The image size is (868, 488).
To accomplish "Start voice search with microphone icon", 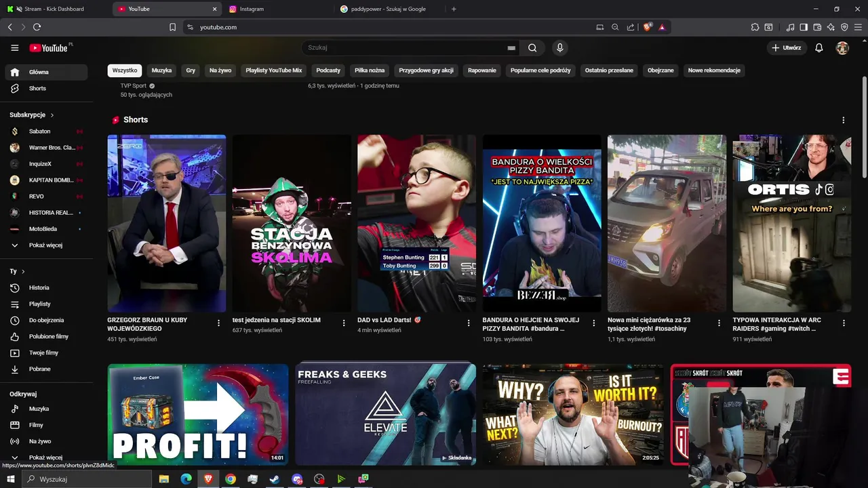I will point(559,48).
